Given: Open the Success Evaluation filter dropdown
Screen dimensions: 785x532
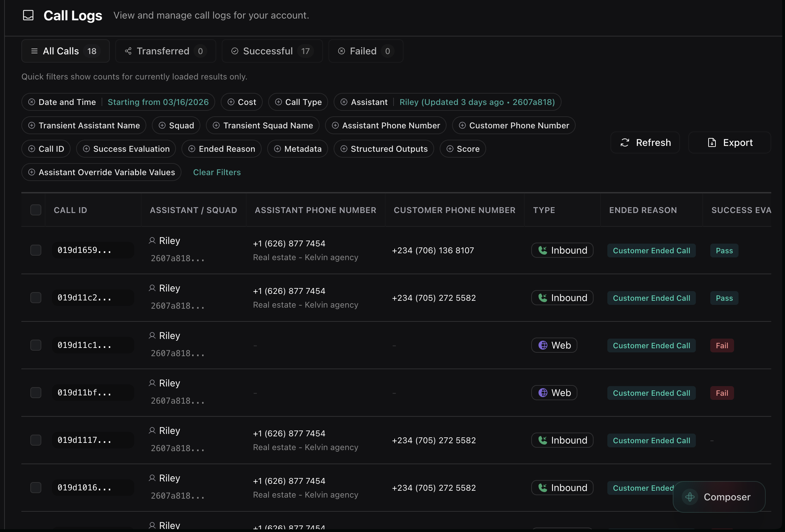Looking at the screenshot, I should coord(126,149).
